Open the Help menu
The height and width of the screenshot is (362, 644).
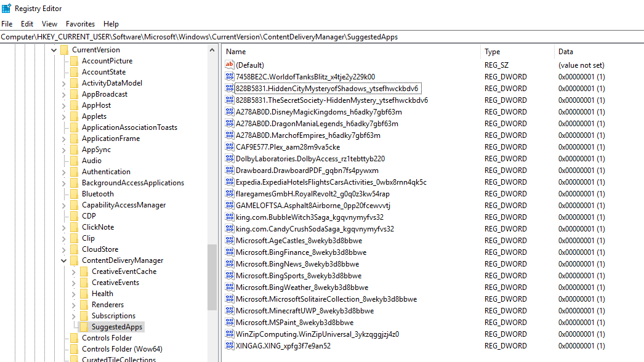click(111, 24)
